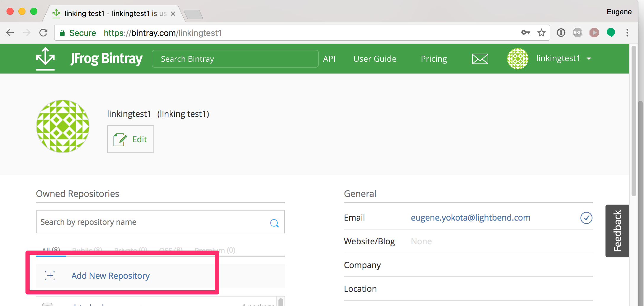
Task: Click the plus icon beside Add New Repository
Action: [x=50, y=275]
